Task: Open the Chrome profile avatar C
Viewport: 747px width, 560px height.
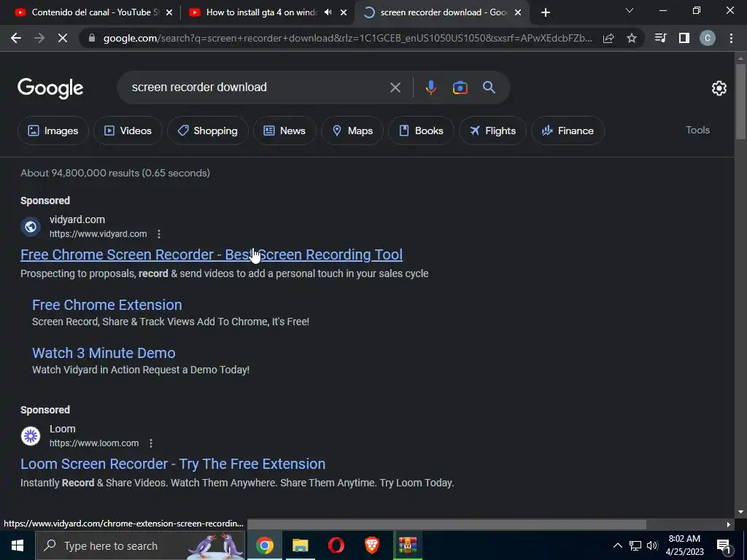Action: 708,38
